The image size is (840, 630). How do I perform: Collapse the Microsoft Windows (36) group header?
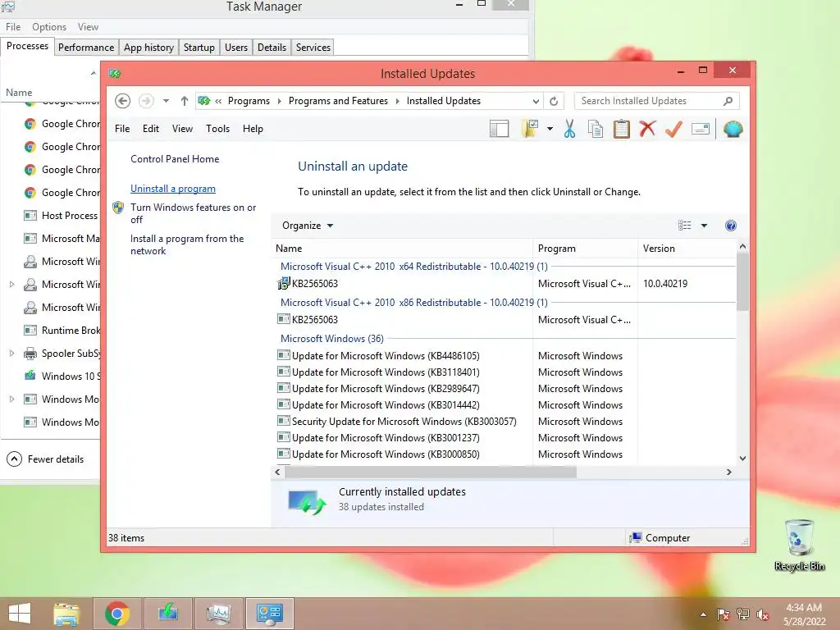click(x=332, y=339)
